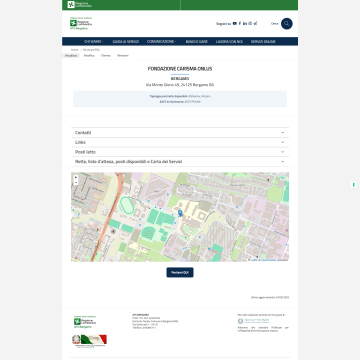Switch to the Revisioni tab
The width and height of the screenshot is (360, 360).
(x=123, y=55)
